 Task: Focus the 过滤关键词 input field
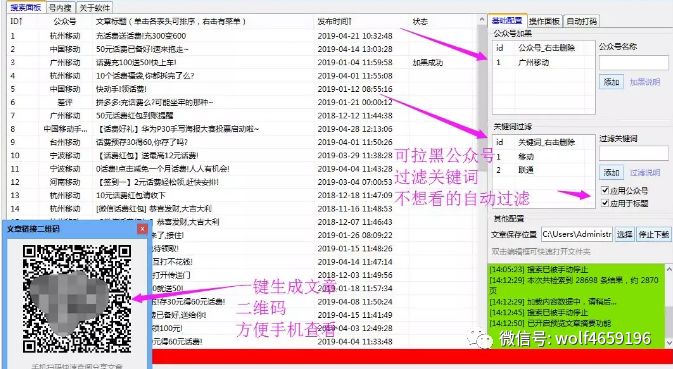pos(634,153)
